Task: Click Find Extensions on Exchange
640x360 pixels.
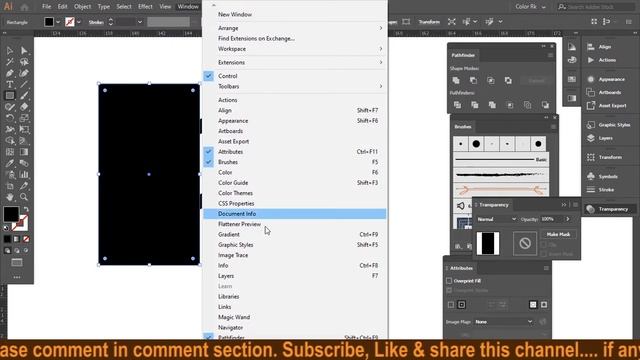Action: point(295,38)
